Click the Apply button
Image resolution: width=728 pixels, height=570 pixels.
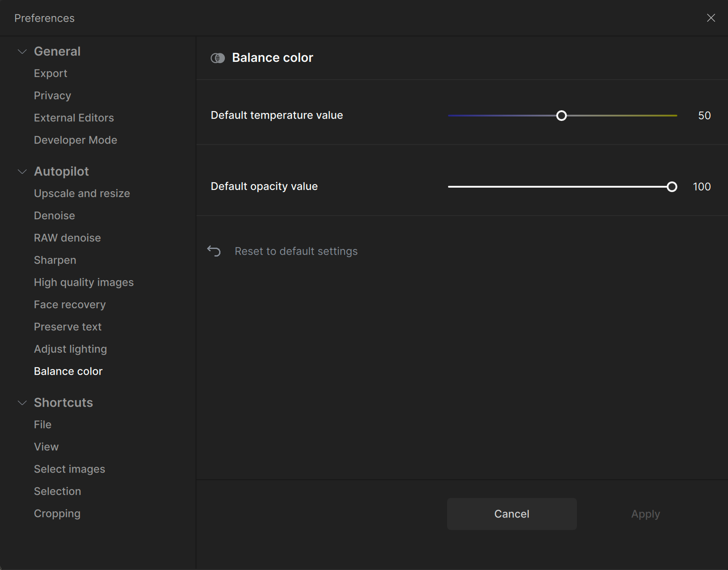pos(646,514)
